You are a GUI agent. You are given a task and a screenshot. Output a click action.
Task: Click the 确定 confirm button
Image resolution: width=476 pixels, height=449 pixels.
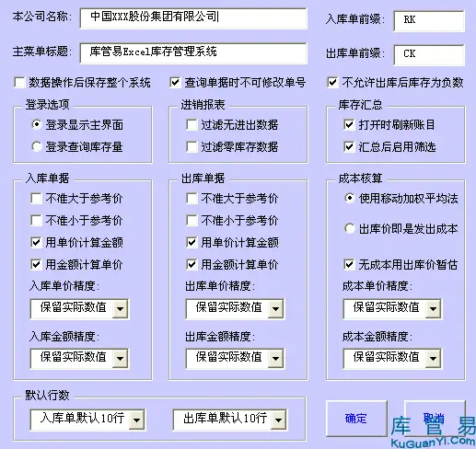coord(356,419)
